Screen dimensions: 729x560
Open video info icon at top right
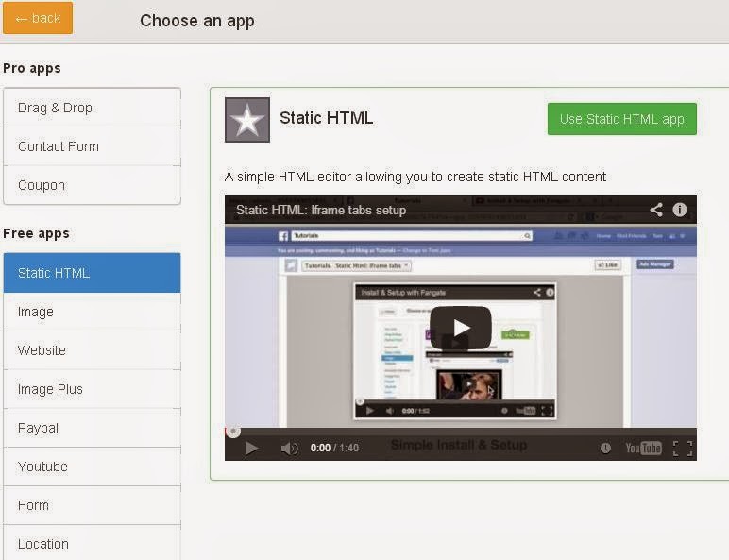tap(680, 210)
